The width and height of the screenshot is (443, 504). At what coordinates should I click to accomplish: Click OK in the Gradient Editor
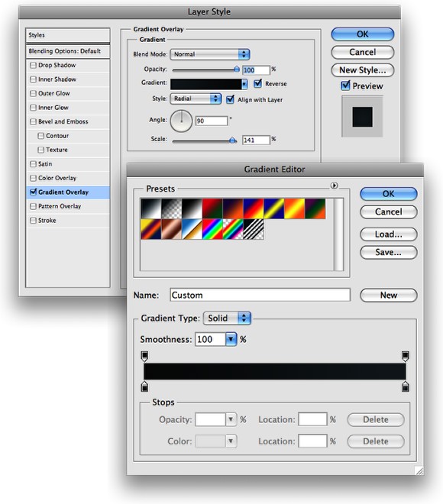coord(389,194)
